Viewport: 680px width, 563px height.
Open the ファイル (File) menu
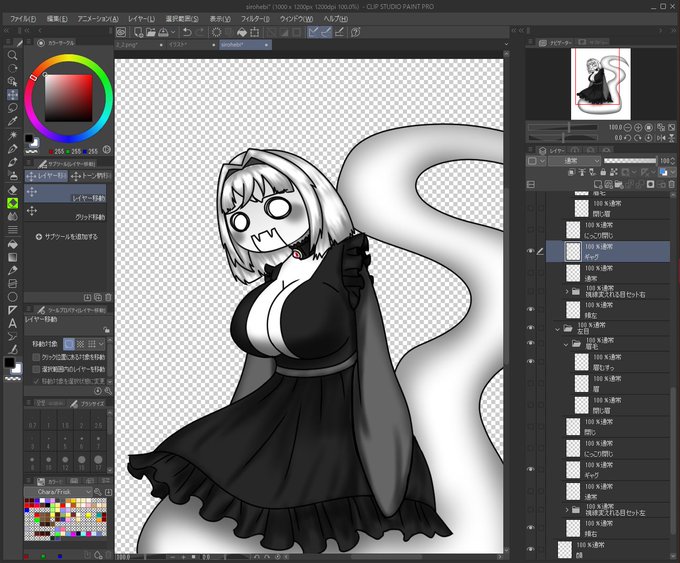pos(23,19)
